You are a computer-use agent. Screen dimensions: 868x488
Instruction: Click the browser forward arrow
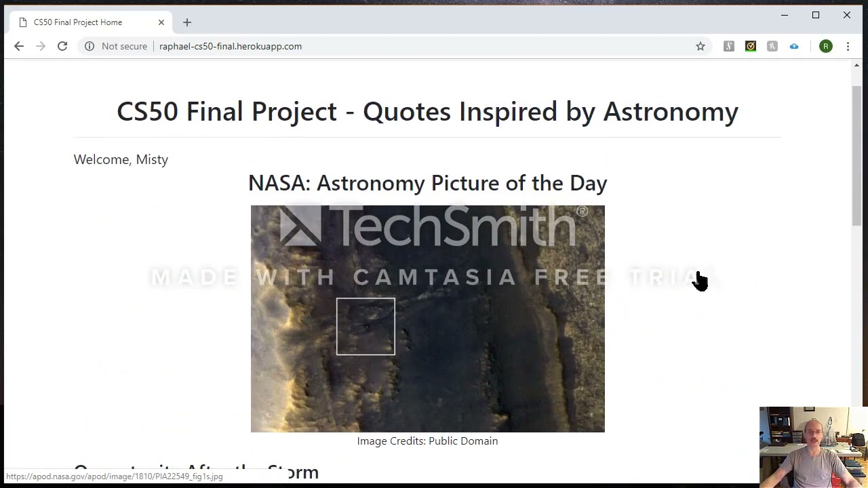41,46
